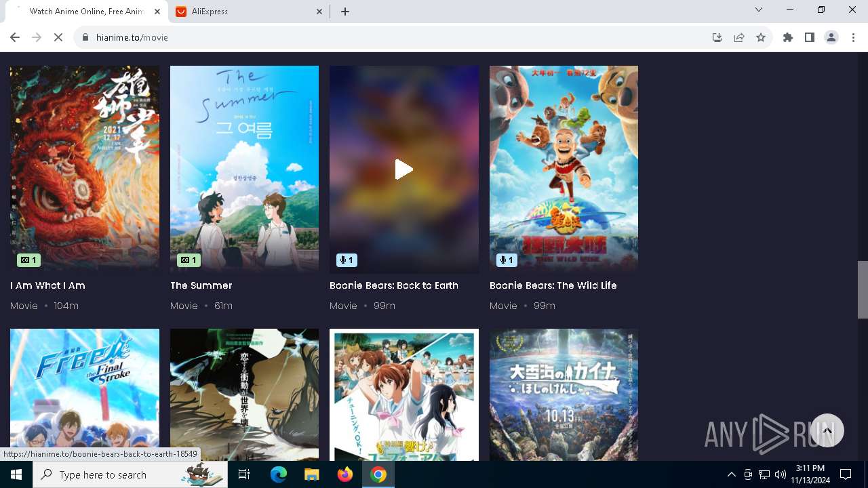Click Boonie Bears: Back to Earth title
The width and height of the screenshot is (868, 488).
point(394,285)
